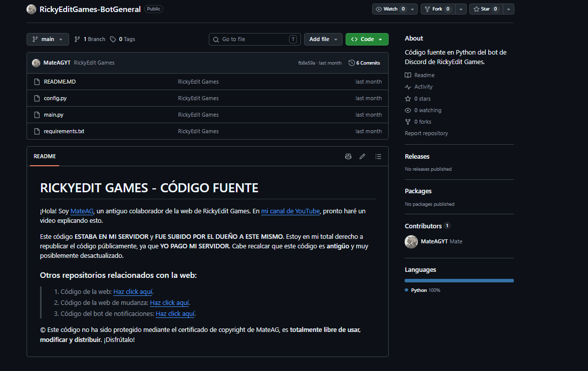Image resolution: width=588 pixels, height=371 pixels.
Task: Open the main.py file
Action: pyautogui.click(x=54, y=115)
